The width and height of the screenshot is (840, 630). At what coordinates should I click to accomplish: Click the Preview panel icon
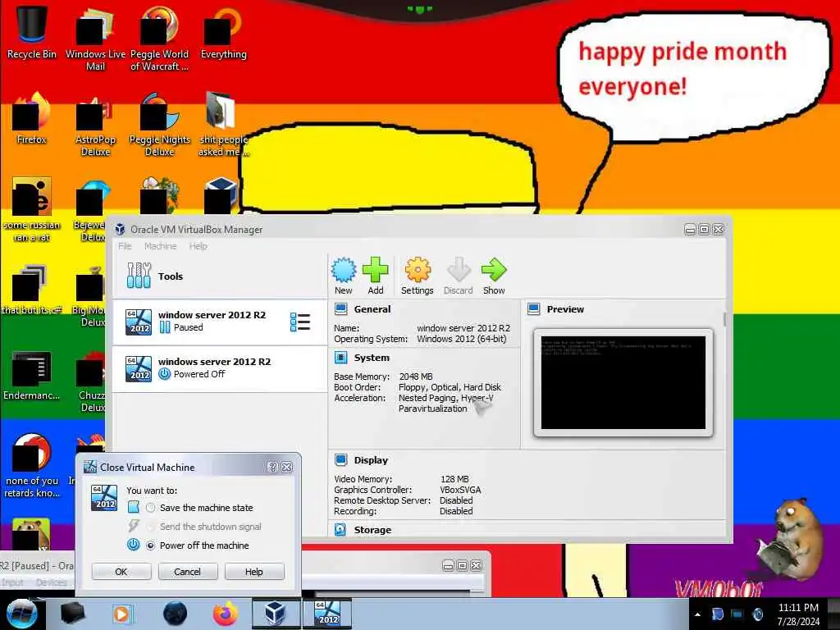(x=533, y=309)
